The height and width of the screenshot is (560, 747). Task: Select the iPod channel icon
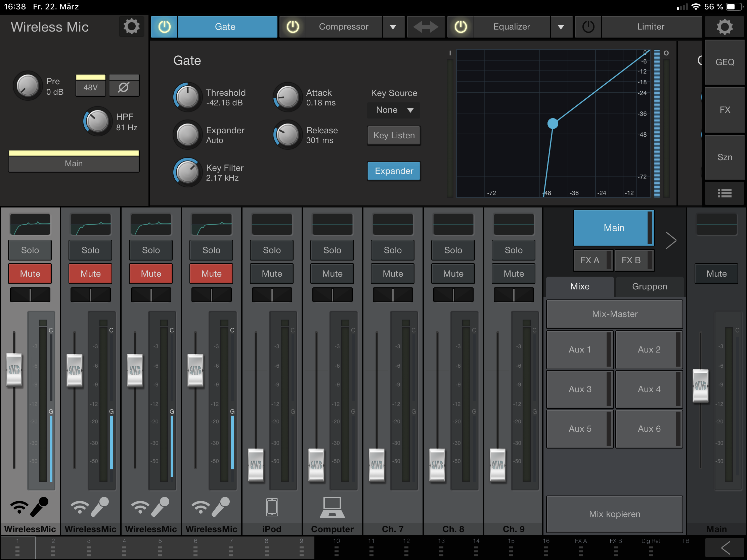click(x=271, y=507)
